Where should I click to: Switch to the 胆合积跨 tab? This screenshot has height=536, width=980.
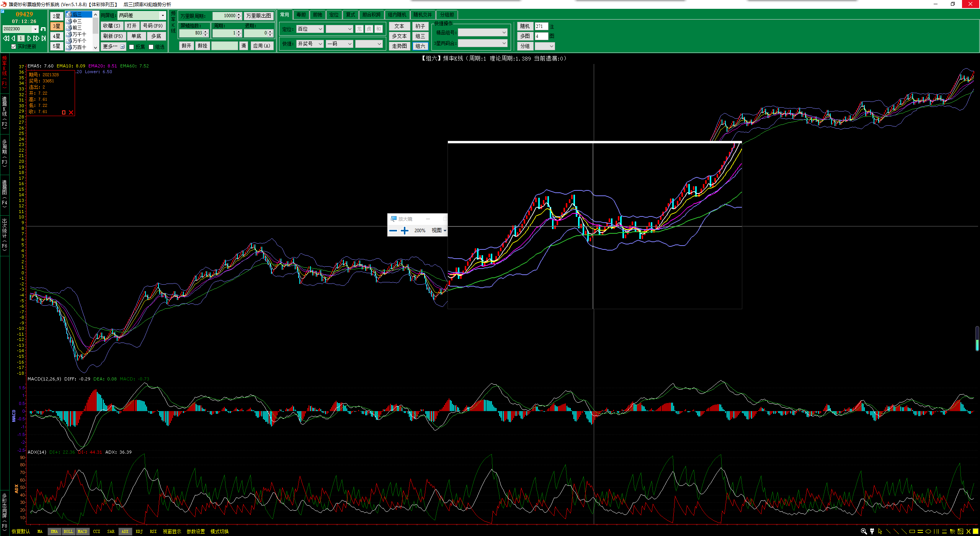(x=371, y=15)
